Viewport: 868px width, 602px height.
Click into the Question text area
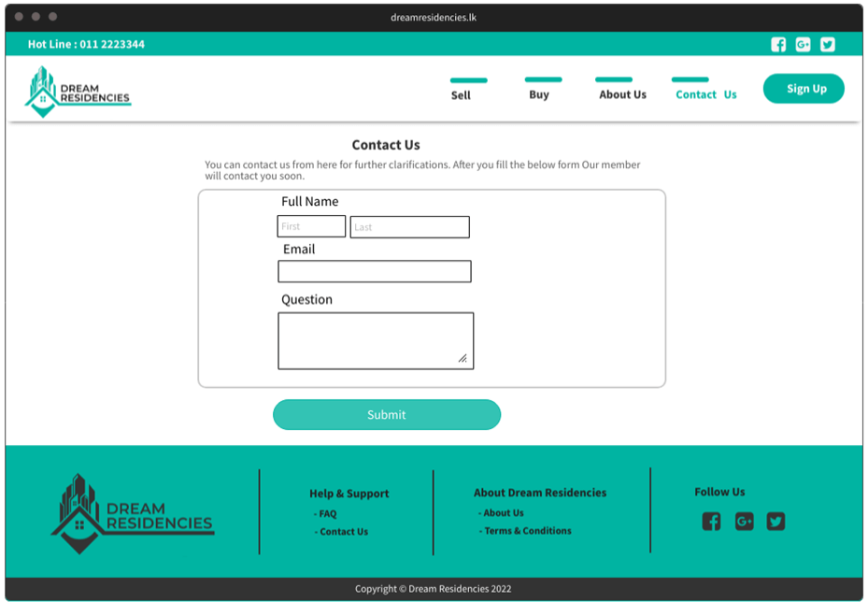[x=376, y=340]
